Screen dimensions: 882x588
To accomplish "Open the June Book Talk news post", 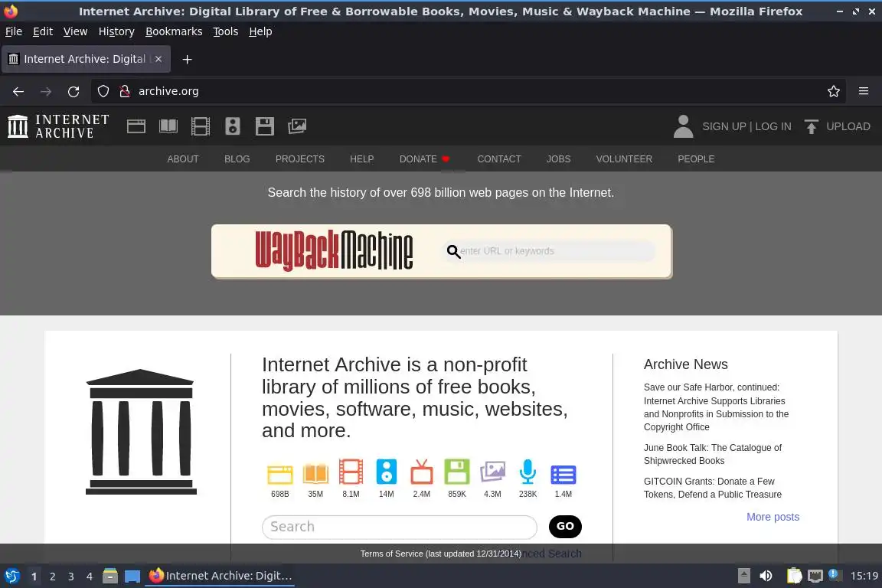I will tap(713, 454).
